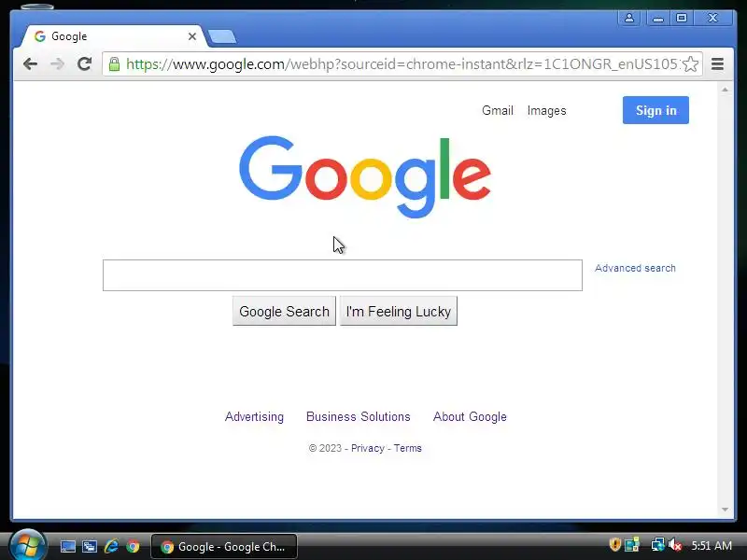Go back to the previous page

(x=30, y=63)
